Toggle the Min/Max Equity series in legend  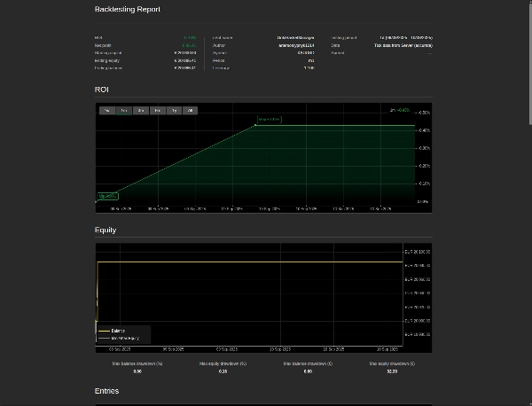point(119,338)
